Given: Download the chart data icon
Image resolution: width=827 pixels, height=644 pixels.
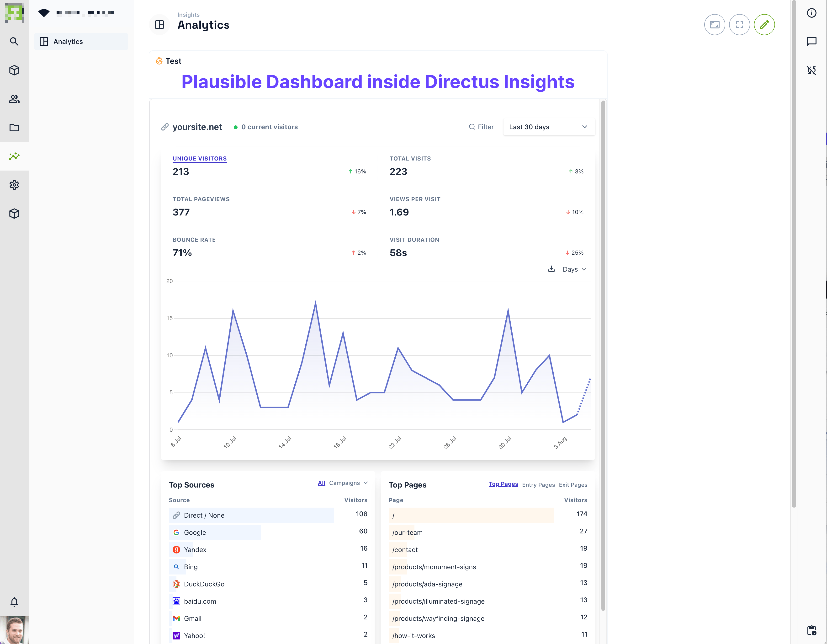Looking at the screenshot, I should click(x=551, y=269).
